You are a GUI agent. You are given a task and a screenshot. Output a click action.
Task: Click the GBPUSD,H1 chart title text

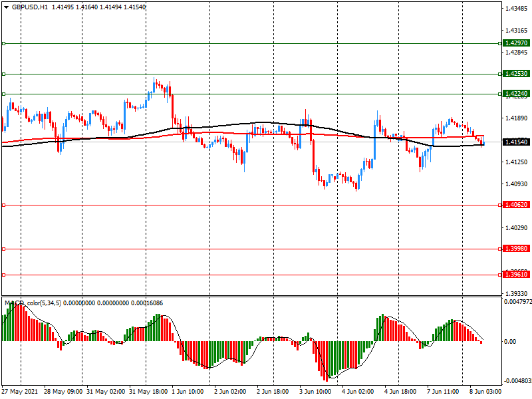coord(29,7)
